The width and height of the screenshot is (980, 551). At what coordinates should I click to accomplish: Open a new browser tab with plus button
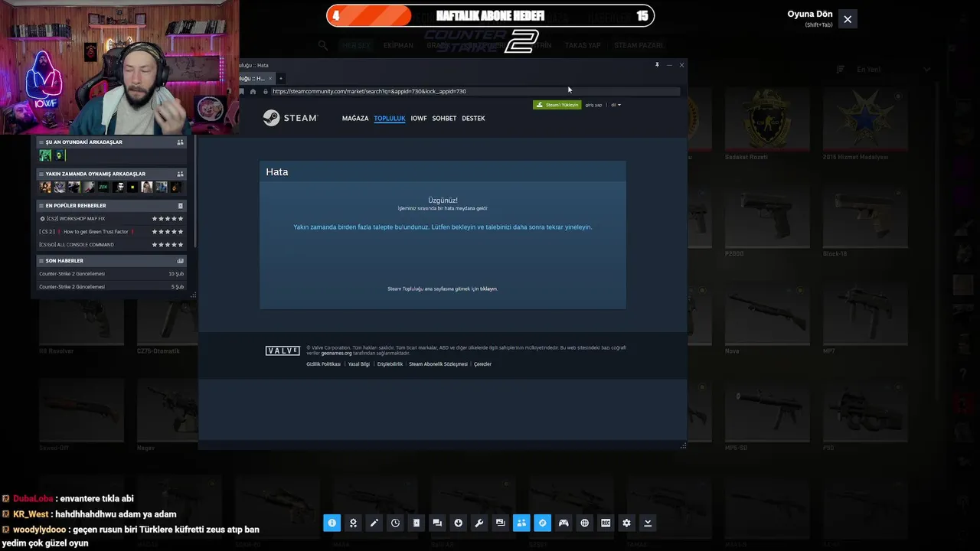281,78
